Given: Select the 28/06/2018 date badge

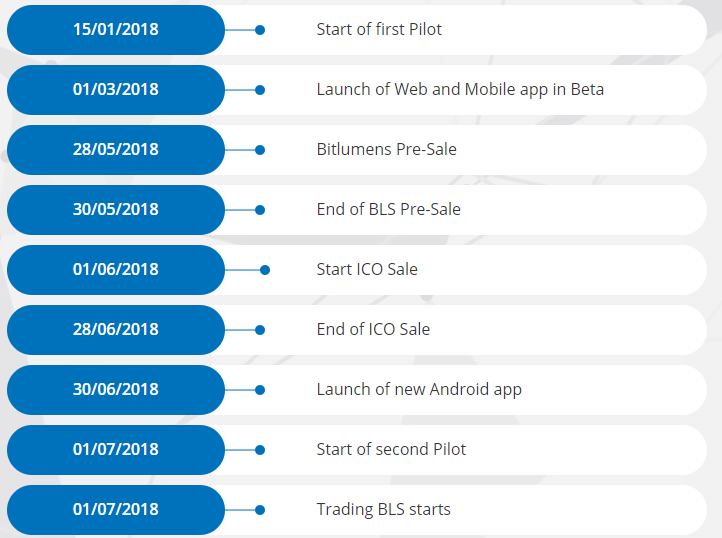Looking at the screenshot, I should [116, 330].
